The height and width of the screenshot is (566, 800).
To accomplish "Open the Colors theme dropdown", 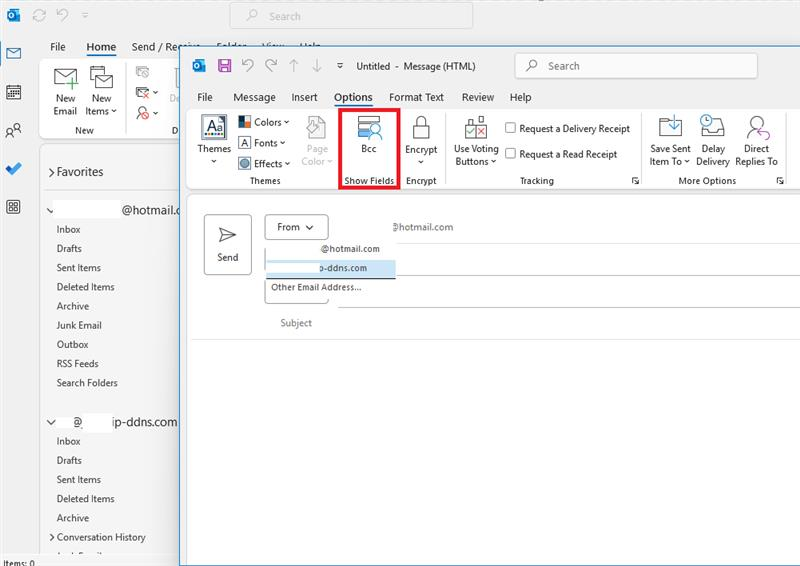I will point(264,122).
